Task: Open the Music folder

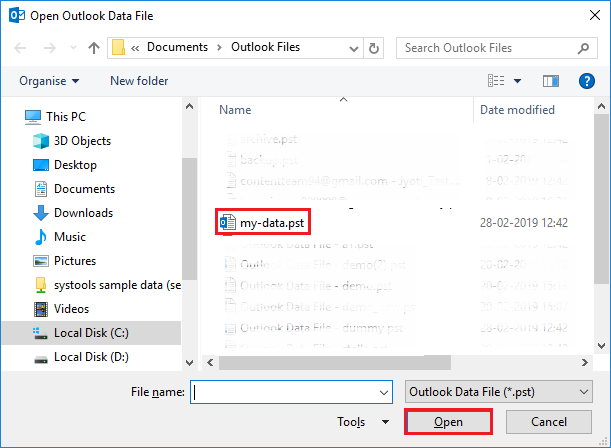Action: pos(70,237)
